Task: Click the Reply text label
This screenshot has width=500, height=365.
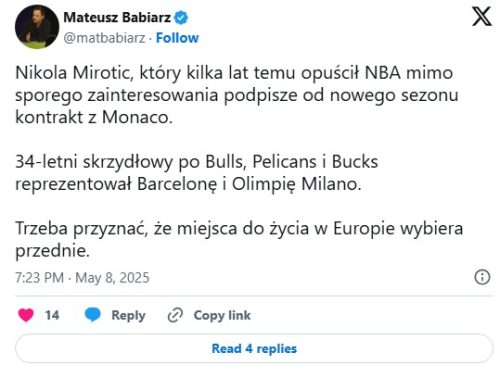Action: [x=128, y=315]
